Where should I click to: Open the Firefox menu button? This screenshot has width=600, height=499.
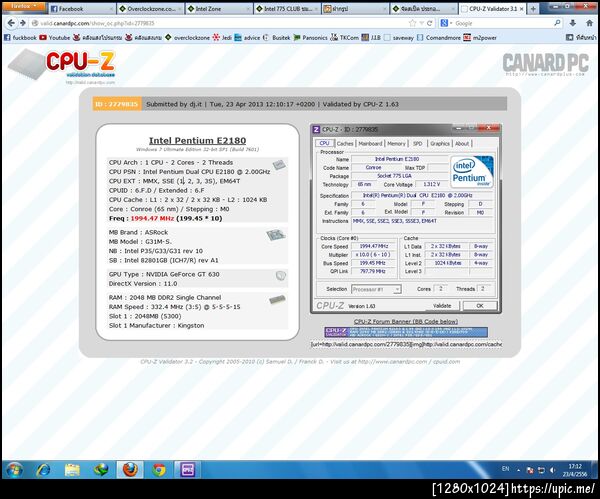pyautogui.click(x=24, y=7)
